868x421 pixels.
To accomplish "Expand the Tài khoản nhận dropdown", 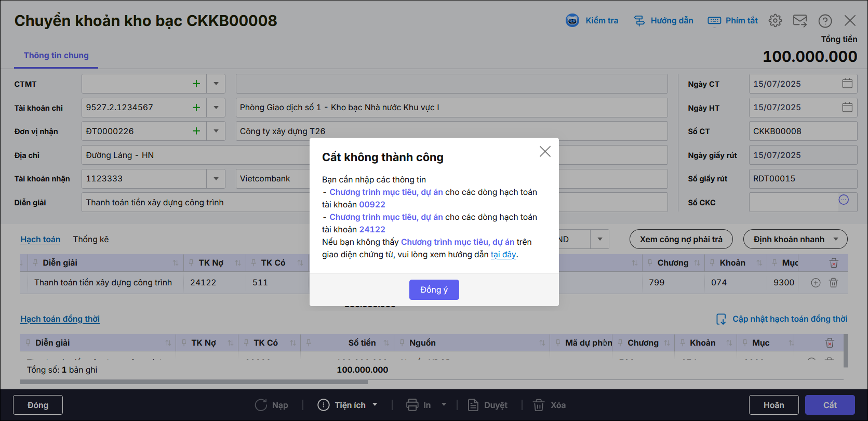I will coord(216,179).
